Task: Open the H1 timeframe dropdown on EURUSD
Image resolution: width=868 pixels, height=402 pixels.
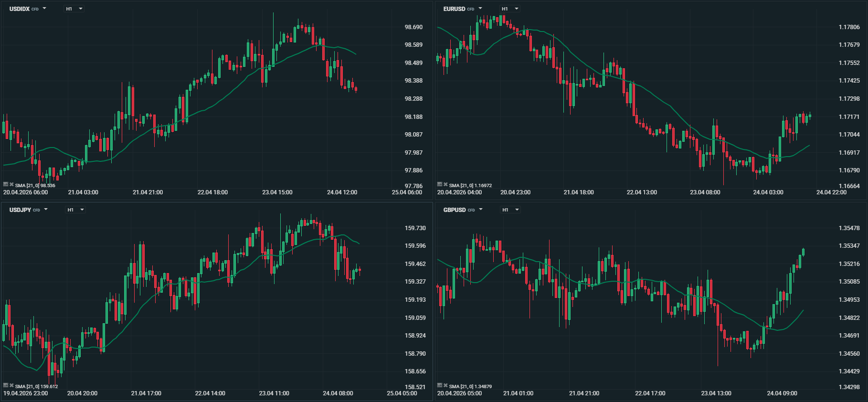Action: 510,9
